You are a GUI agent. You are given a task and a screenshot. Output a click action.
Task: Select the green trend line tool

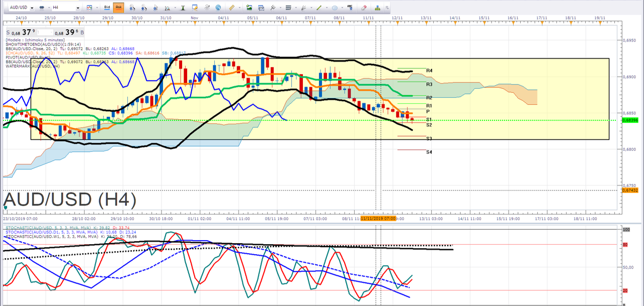point(319,8)
